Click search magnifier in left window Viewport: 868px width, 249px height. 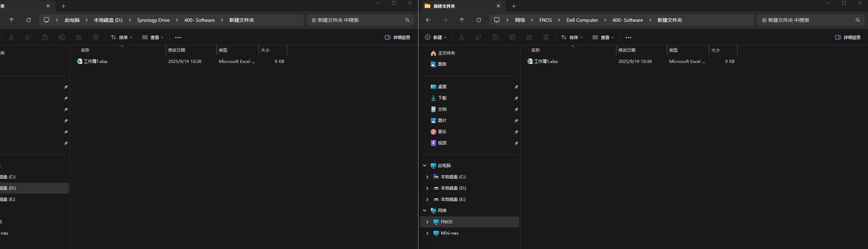point(407,20)
